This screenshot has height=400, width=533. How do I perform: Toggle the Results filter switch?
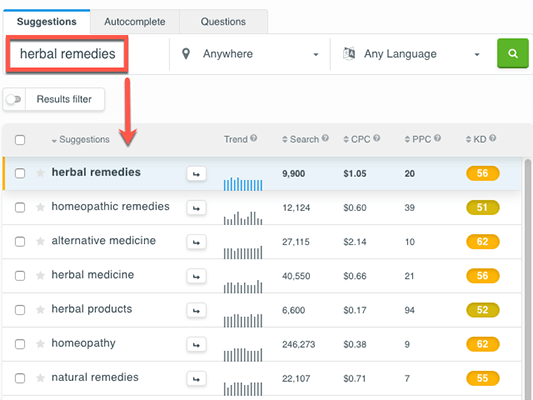pyautogui.click(x=14, y=99)
